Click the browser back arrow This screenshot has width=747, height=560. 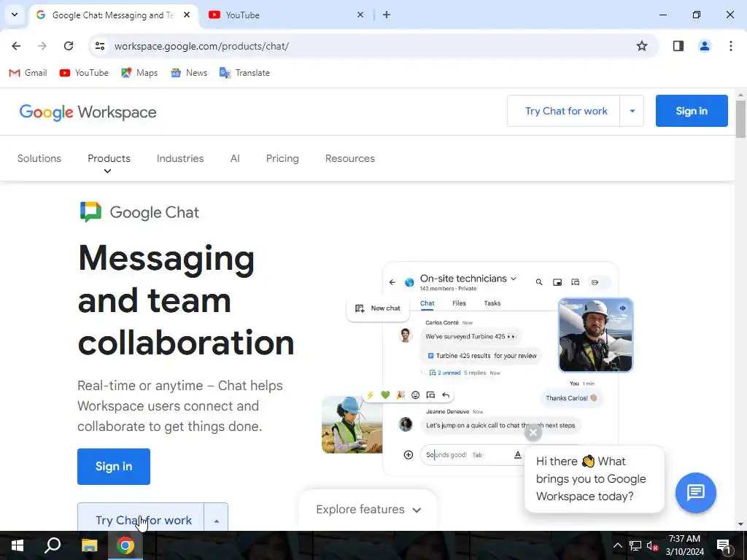(16, 46)
